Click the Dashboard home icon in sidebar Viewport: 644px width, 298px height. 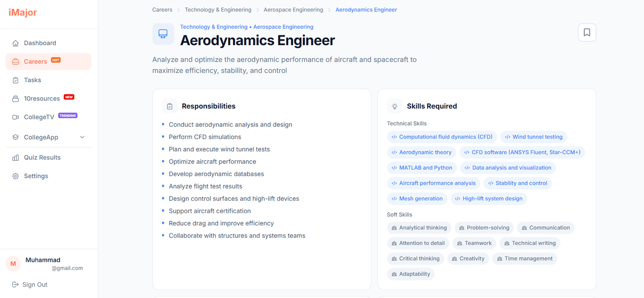(x=16, y=43)
